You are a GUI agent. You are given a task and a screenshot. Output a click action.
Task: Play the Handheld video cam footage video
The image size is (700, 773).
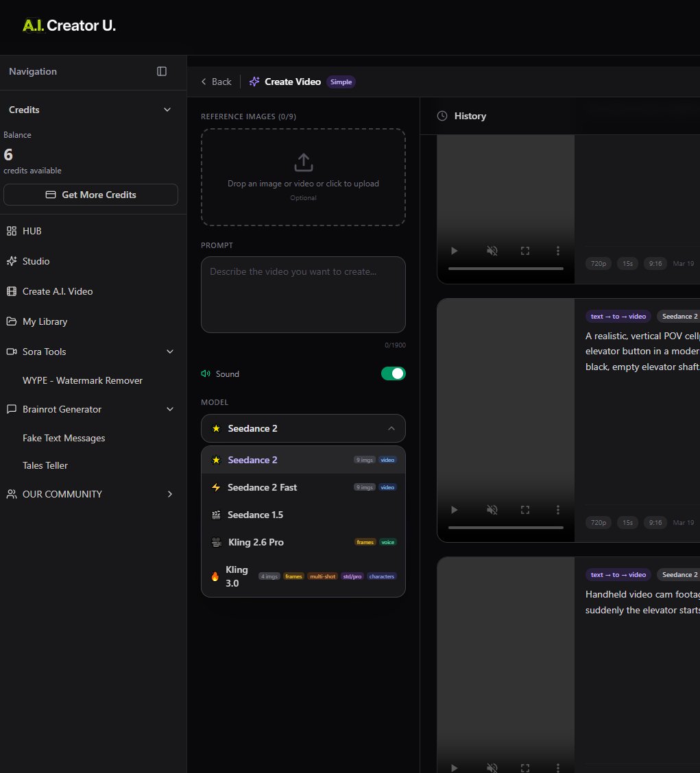tap(455, 768)
